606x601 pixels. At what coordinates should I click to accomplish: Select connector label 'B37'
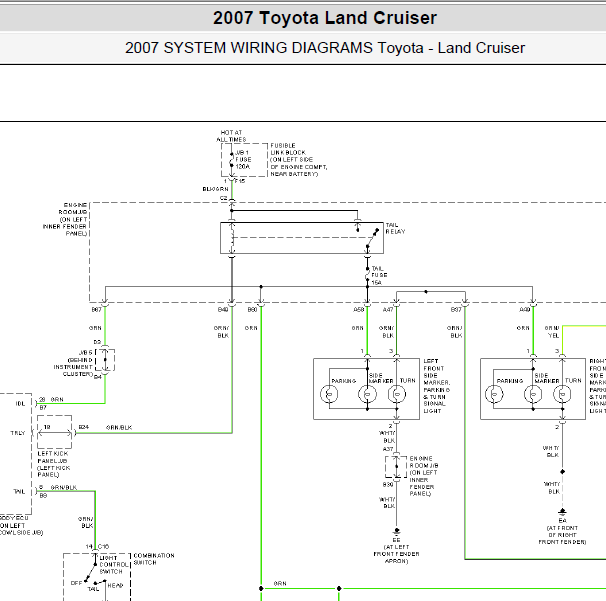456,310
